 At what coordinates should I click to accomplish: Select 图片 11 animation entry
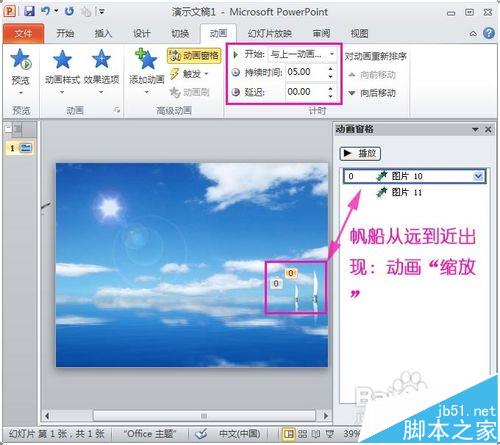415,192
